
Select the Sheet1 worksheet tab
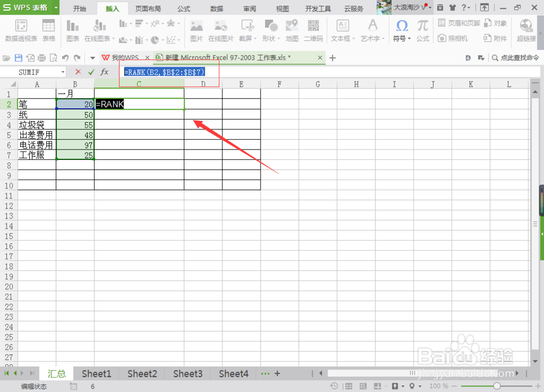[96, 374]
